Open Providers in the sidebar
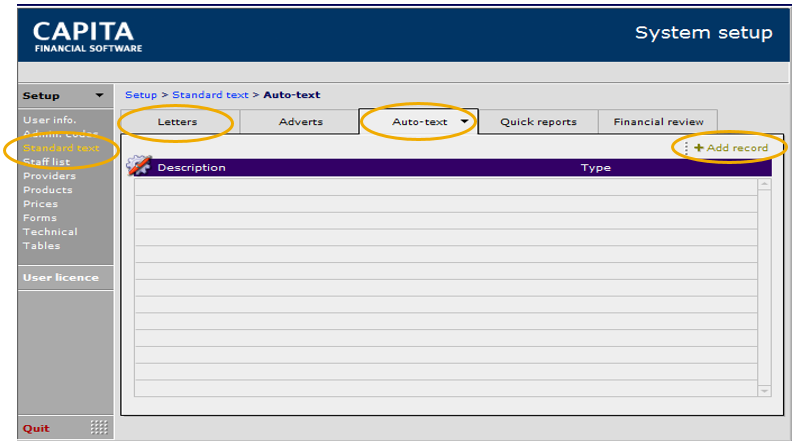Image resolution: width=794 pixels, height=441 pixels. tap(49, 176)
